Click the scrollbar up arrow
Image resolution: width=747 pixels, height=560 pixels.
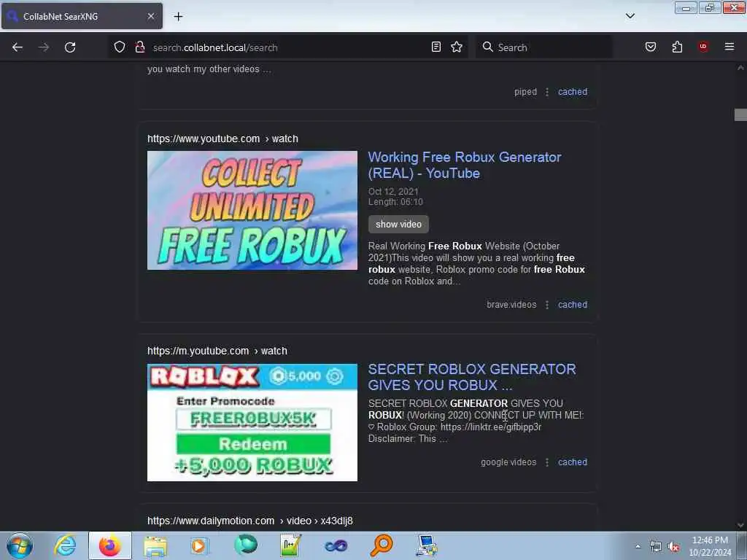[740, 68]
